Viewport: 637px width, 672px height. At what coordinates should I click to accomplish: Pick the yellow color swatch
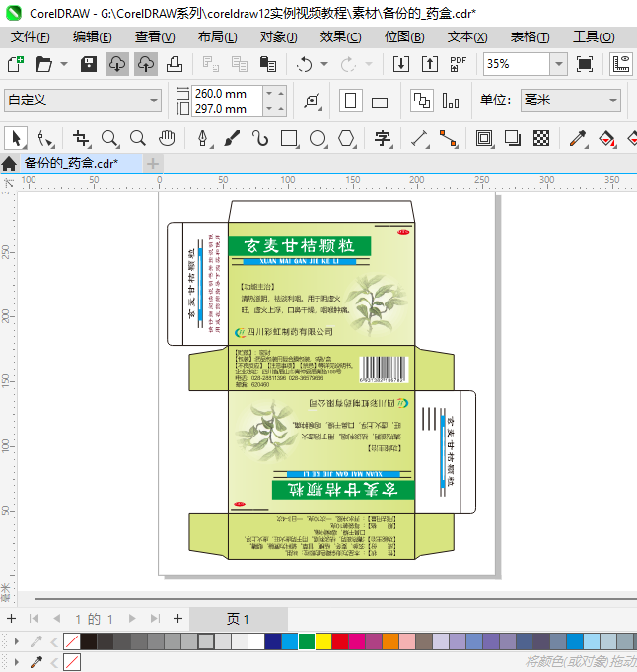[x=323, y=641]
